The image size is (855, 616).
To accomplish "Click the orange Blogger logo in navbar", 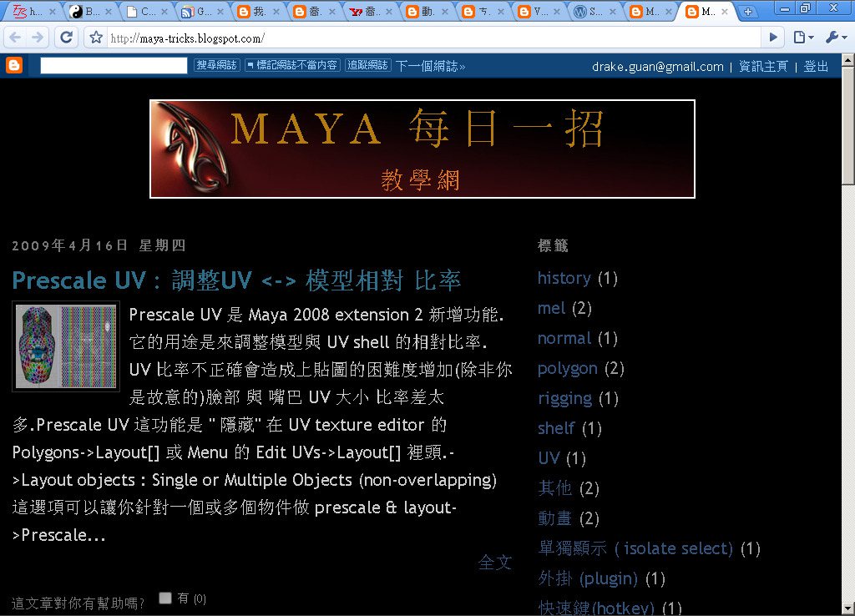I will [x=14, y=65].
